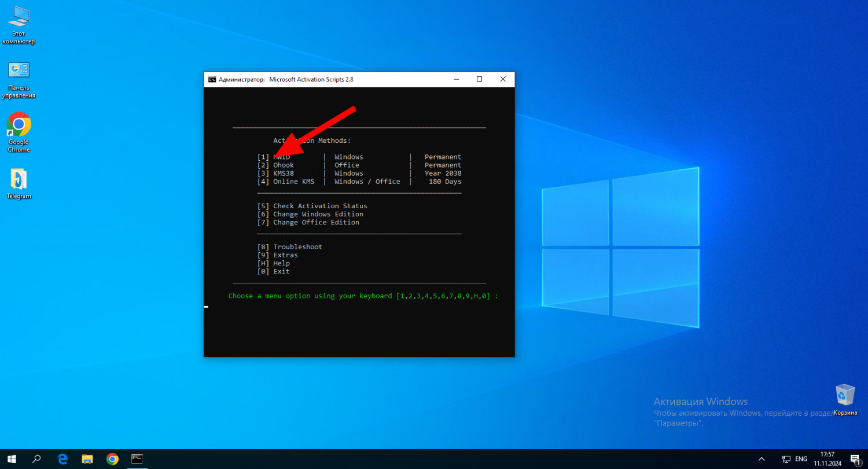
Task: Click '[6] Change Windows Edition' text
Action: click(310, 214)
